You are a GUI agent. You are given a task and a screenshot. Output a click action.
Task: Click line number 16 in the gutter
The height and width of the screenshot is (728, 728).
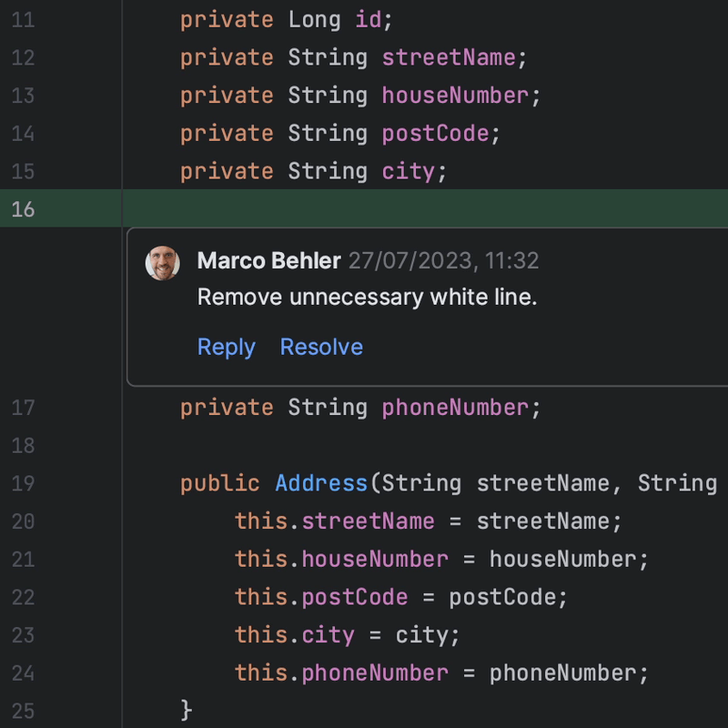coord(23,208)
